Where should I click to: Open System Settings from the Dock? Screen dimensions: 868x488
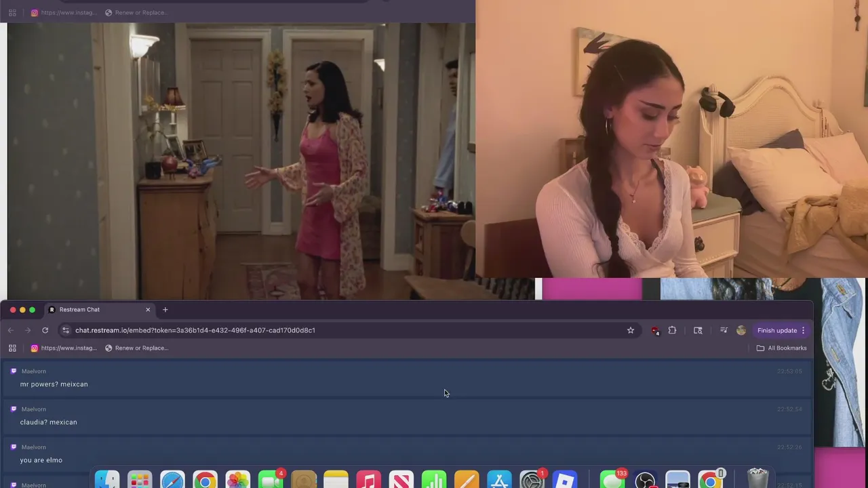tap(532, 480)
